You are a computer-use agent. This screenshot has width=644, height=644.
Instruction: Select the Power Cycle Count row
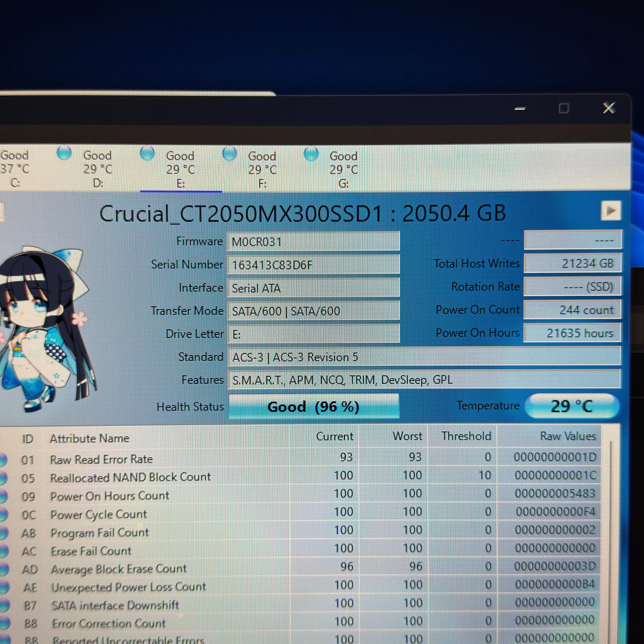(x=300, y=513)
